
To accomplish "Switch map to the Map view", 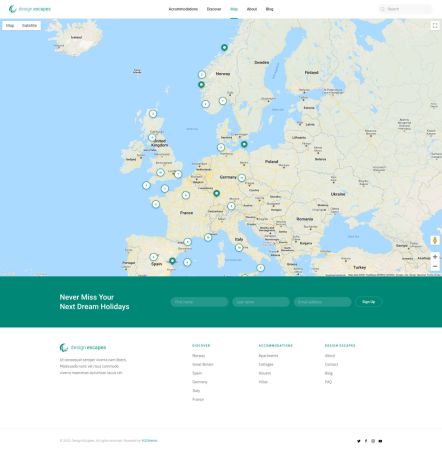I will [10, 26].
